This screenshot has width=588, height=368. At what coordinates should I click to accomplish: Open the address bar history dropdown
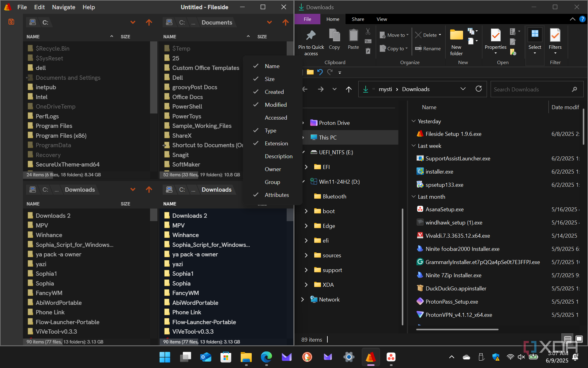tap(463, 89)
